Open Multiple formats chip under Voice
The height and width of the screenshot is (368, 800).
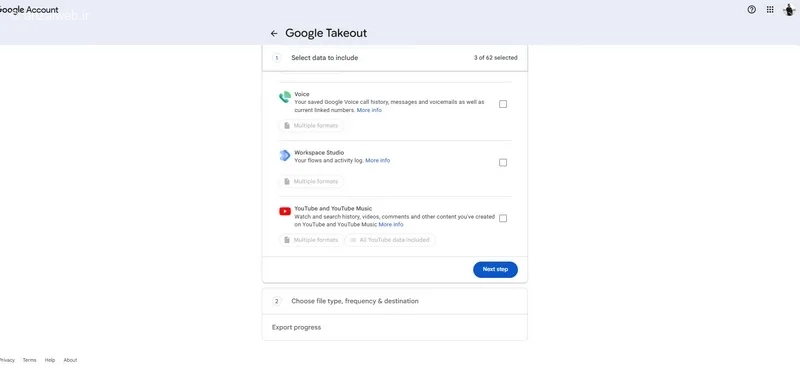point(311,126)
